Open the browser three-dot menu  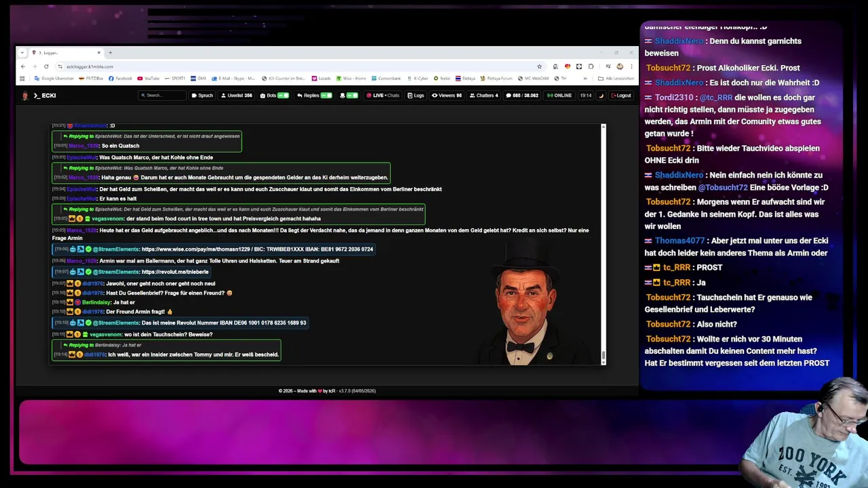pyautogui.click(x=631, y=66)
